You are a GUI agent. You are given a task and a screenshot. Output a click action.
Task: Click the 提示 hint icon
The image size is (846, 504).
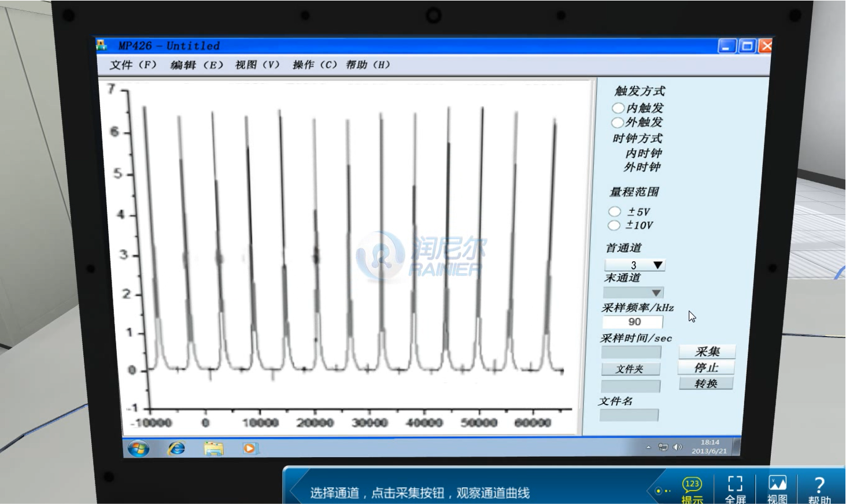point(692,487)
